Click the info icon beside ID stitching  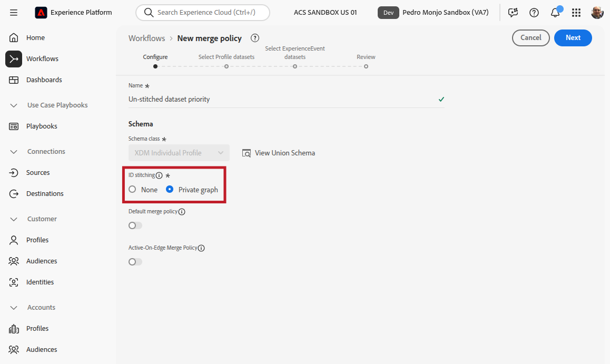pyautogui.click(x=159, y=175)
